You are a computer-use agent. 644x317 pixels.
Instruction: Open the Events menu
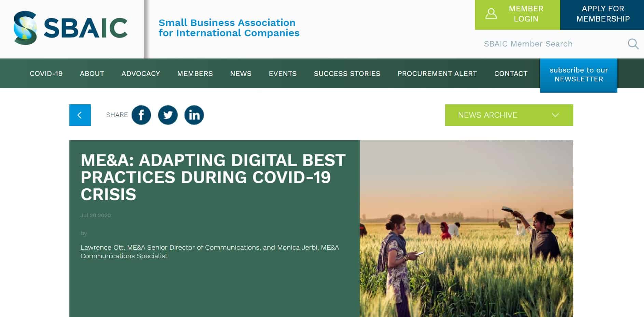[283, 74]
